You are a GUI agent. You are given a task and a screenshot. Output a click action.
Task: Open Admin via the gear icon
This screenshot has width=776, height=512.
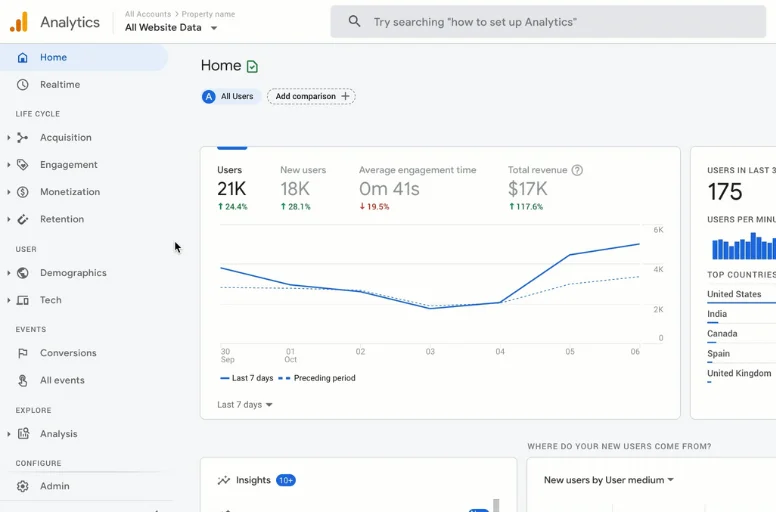coord(23,486)
